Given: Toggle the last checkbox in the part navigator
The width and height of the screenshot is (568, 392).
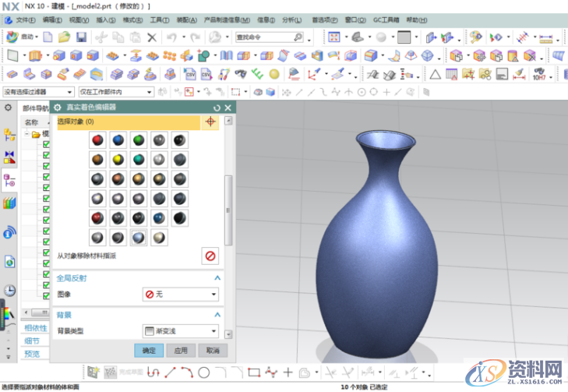Looking at the screenshot, I should click(x=46, y=297).
